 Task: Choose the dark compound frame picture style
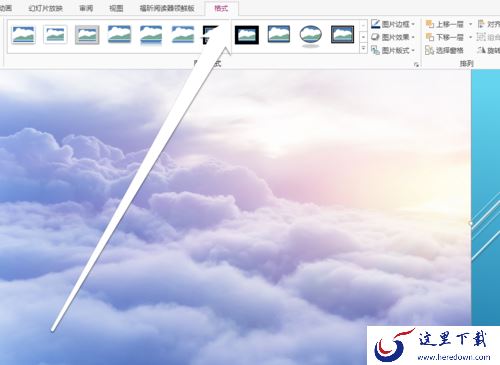pos(342,35)
